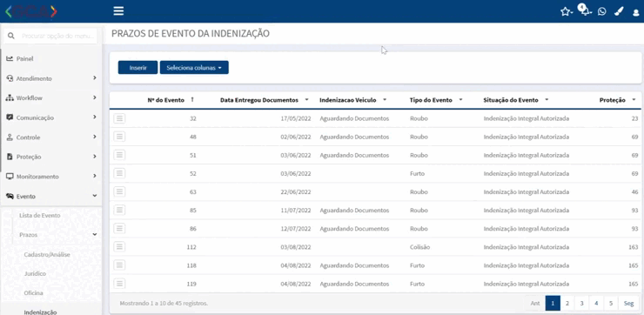The image size is (644, 315).
Task: Open Jurídico submenu item
Action: [35, 273]
